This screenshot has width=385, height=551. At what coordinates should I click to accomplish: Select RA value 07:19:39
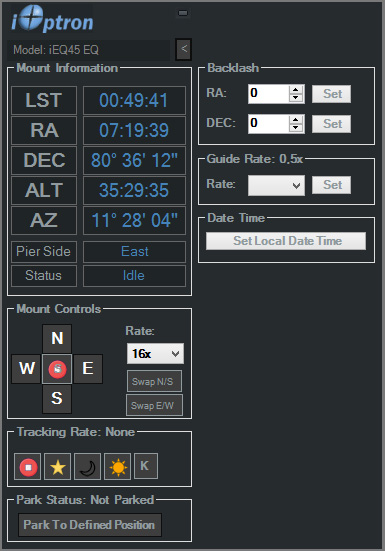point(134,130)
